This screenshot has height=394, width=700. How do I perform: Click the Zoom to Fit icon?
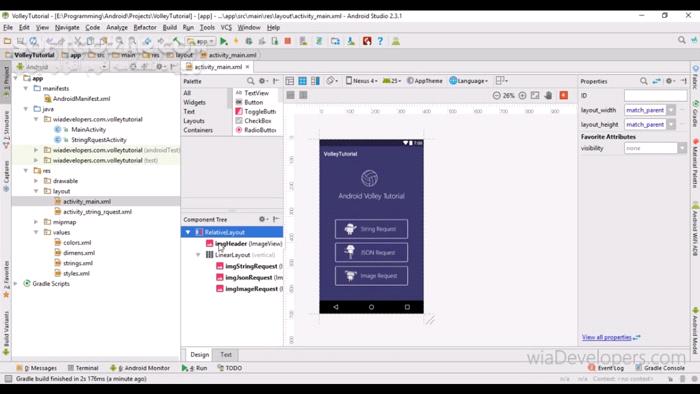point(535,95)
